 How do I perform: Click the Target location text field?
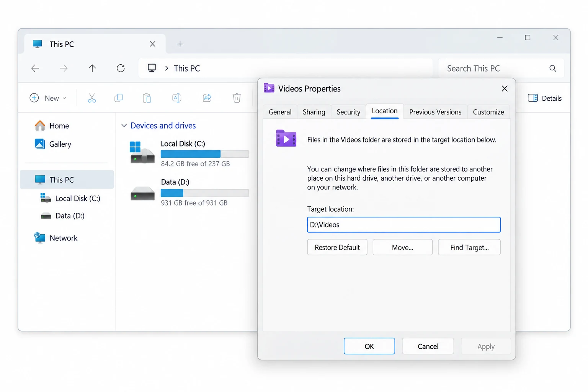(404, 225)
